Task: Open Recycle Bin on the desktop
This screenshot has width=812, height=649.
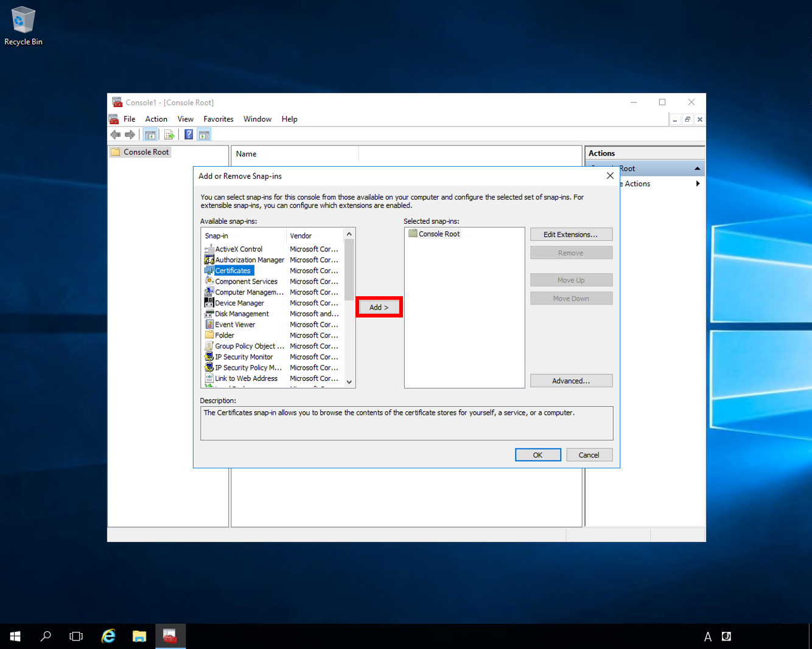Action: [x=23, y=26]
